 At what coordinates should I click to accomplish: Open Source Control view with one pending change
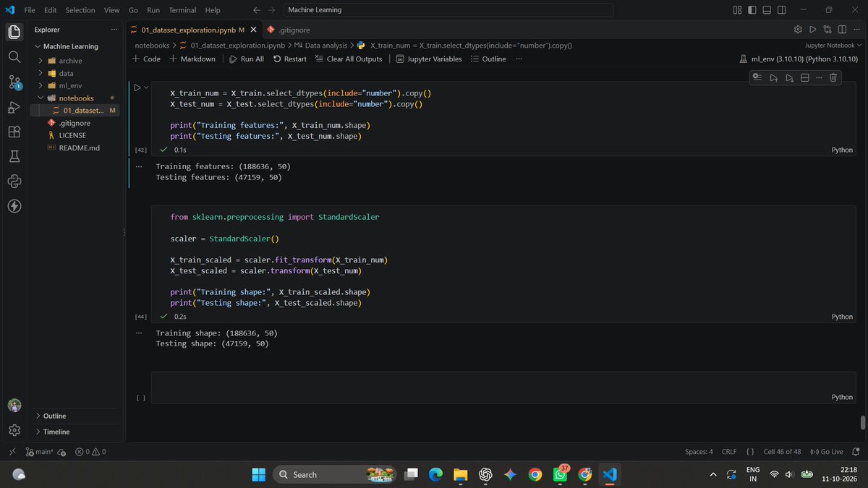(14, 82)
